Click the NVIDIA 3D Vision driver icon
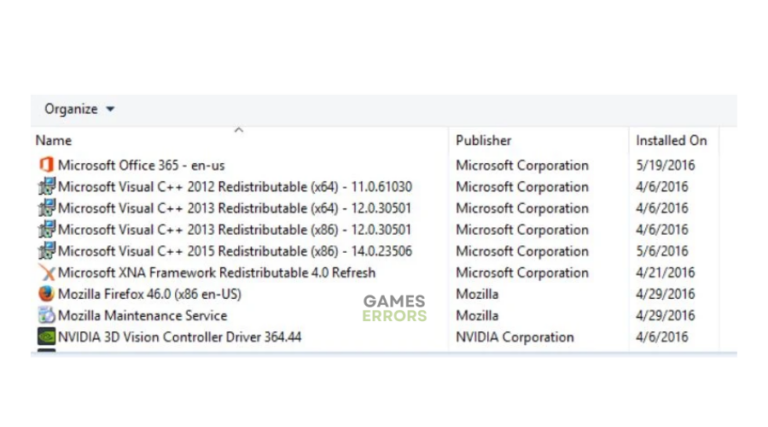This screenshot has width=768, height=427. pos(46,337)
